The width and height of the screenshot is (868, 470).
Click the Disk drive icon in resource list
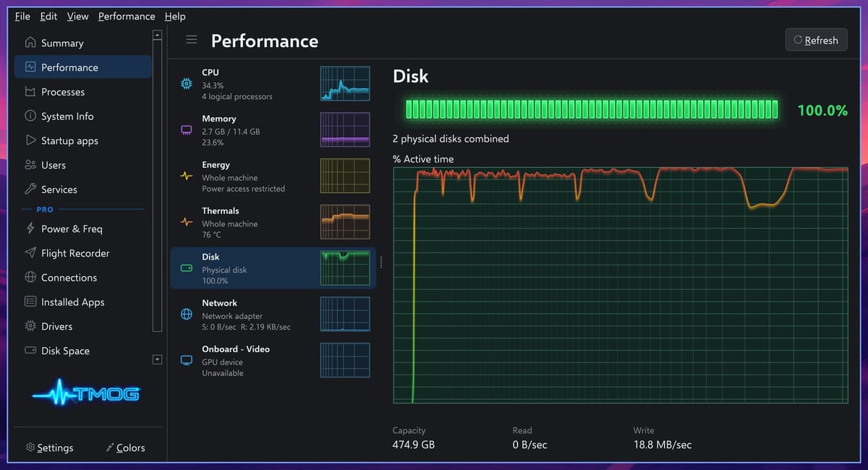[x=187, y=268]
